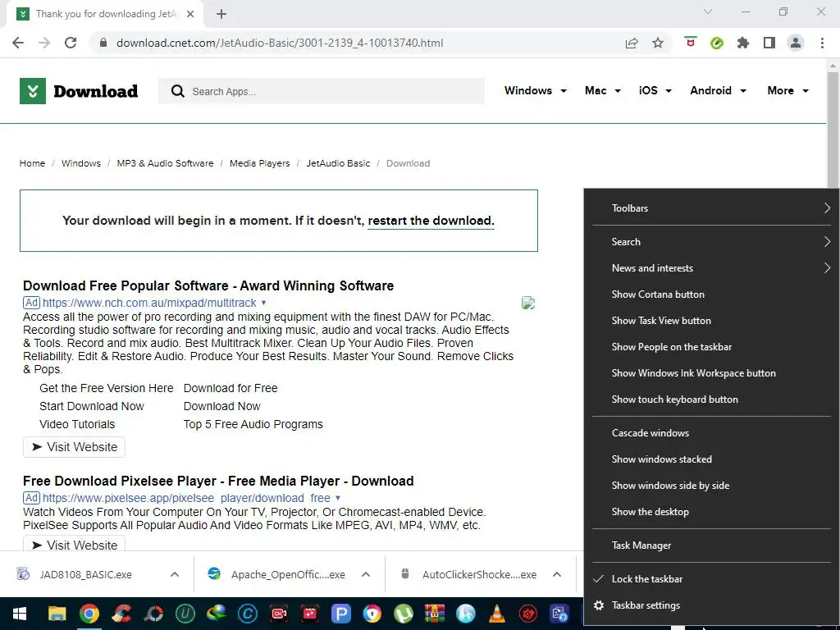Image resolution: width=840 pixels, height=630 pixels.
Task: Toggle Show People on the taskbar
Action: point(711,347)
